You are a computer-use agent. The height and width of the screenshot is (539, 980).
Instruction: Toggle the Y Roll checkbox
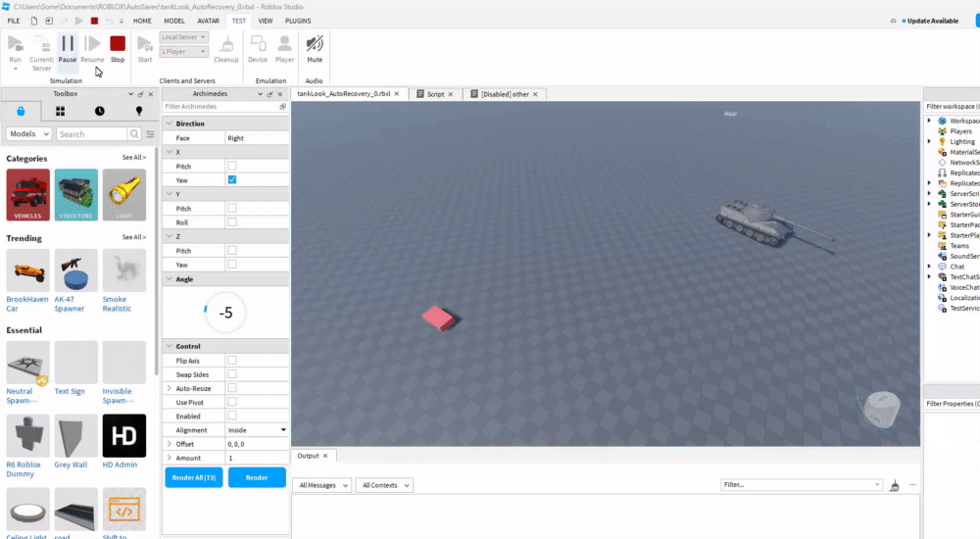click(232, 222)
